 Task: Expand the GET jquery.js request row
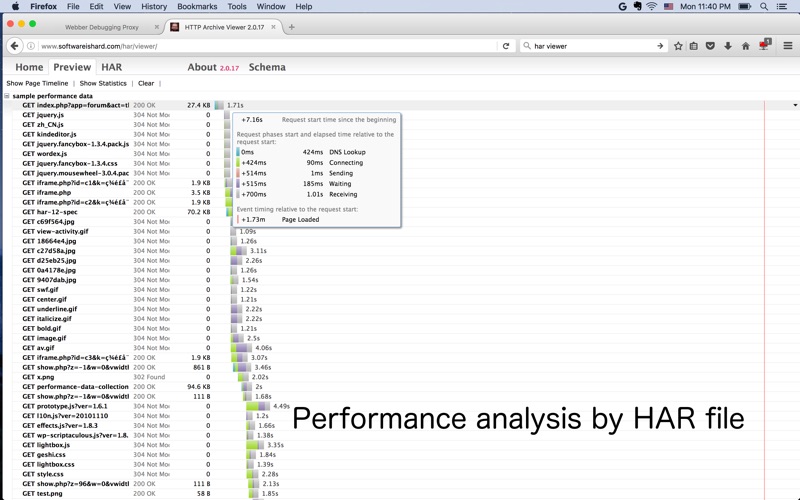click(43, 115)
